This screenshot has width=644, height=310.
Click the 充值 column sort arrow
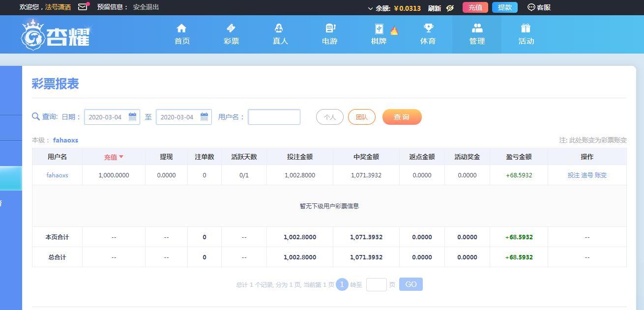tap(121, 157)
